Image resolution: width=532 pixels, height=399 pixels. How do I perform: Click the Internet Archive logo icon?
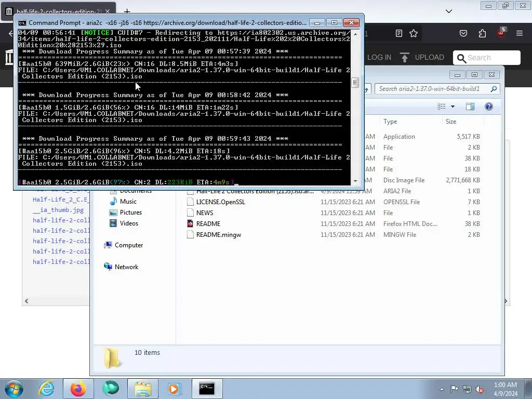coord(9,57)
